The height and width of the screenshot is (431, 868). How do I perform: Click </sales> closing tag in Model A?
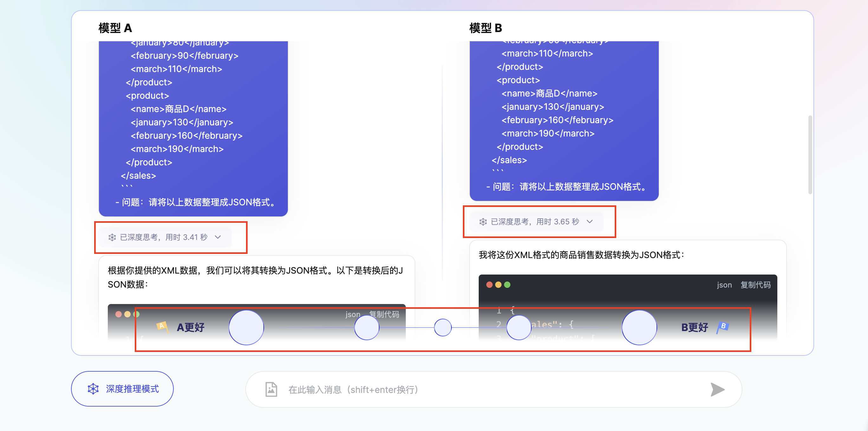pos(139,176)
